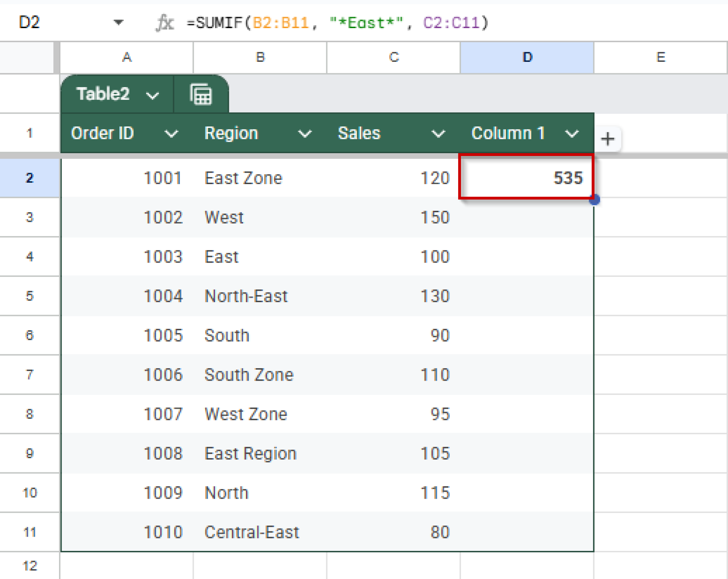The height and width of the screenshot is (579, 728).
Task: Select column D header
Action: pos(527,57)
